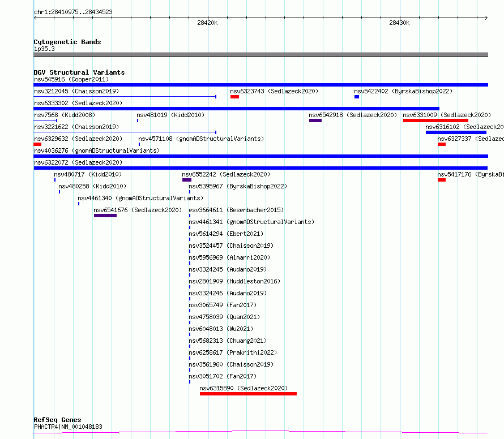
Task: Click the gray 1p35.3 cytoband bar
Action: point(260,55)
